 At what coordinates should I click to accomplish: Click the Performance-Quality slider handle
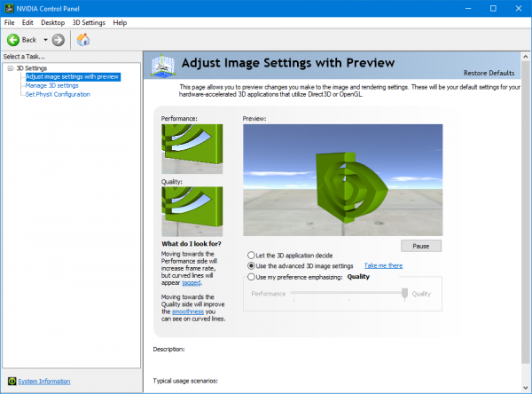(x=404, y=294)
